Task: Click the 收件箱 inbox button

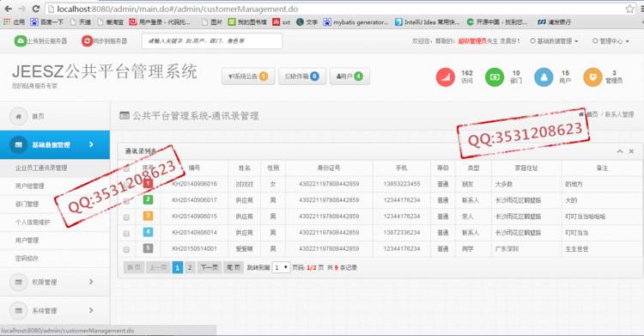Action: coord(302,76)
